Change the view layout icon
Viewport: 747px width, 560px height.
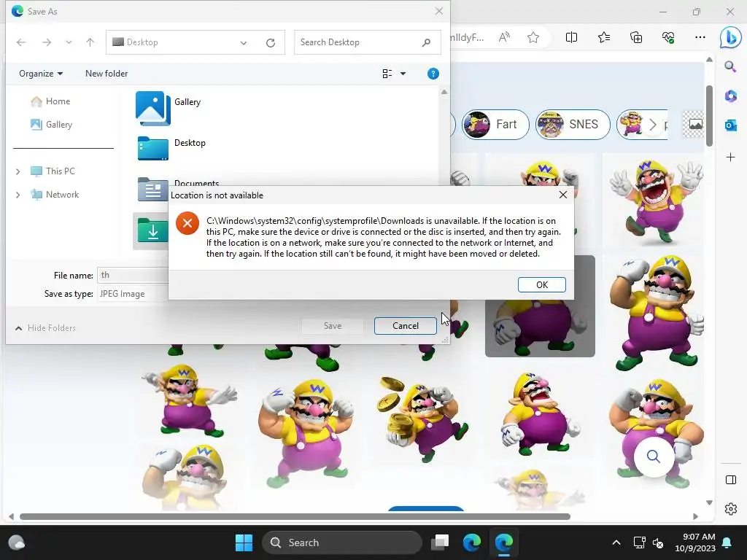pos(387,74)
